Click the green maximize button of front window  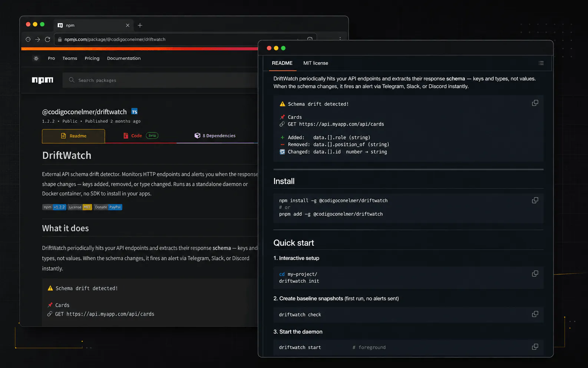click(283, 48)
